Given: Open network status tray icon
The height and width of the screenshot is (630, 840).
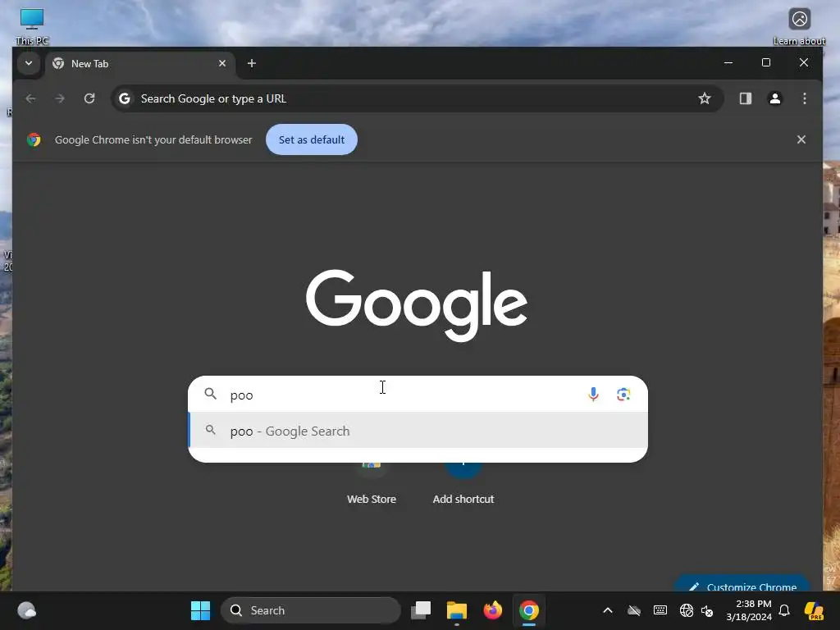Looking at the screenshot, I should point(687,610).
